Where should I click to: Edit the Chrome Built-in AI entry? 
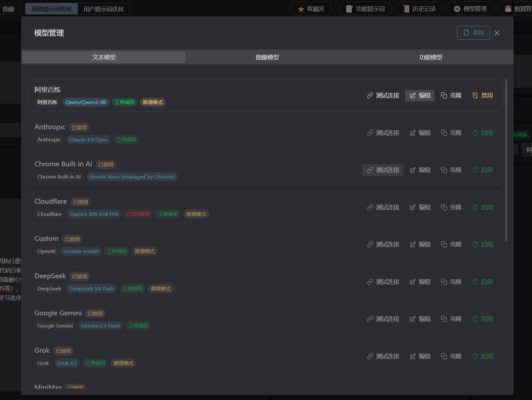pos(420,170)
